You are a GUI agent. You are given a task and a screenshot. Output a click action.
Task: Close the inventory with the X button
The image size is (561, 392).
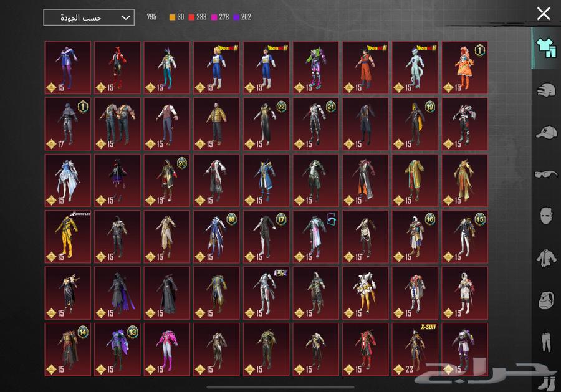click(544, 14)
